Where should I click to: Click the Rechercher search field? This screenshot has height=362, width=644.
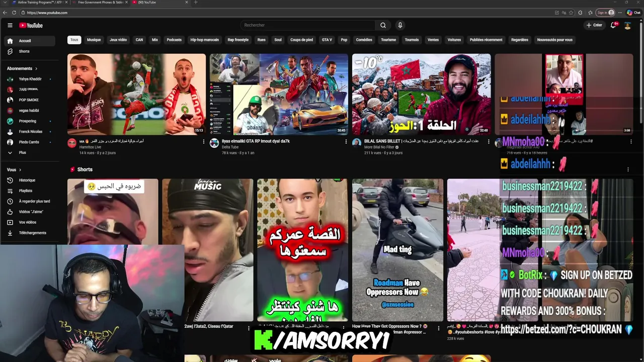[x=308, y=25]
